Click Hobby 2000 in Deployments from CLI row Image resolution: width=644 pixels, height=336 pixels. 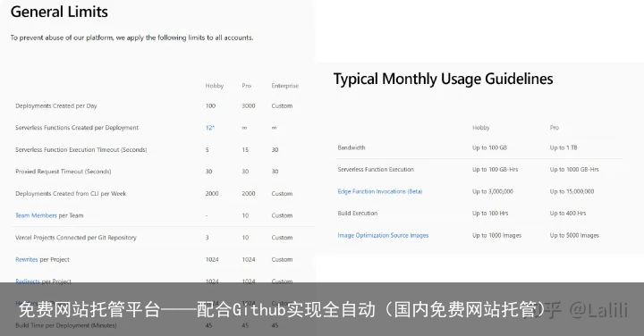[212, 193]
